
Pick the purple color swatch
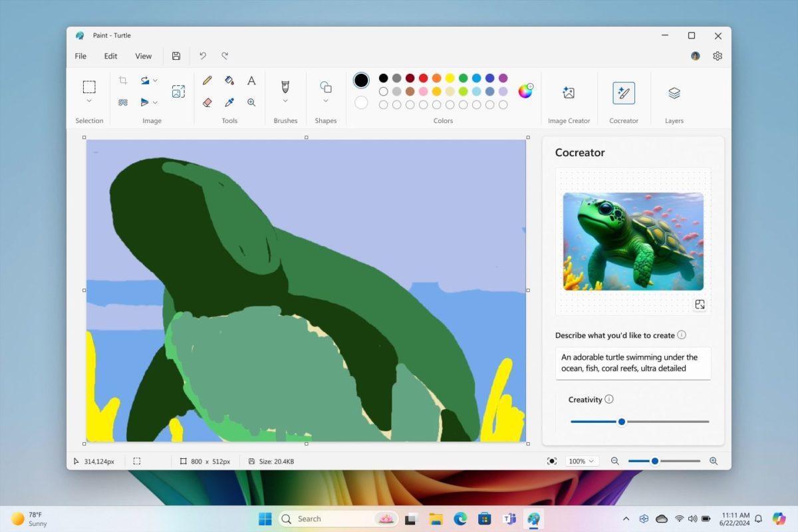tap(503, 78)
